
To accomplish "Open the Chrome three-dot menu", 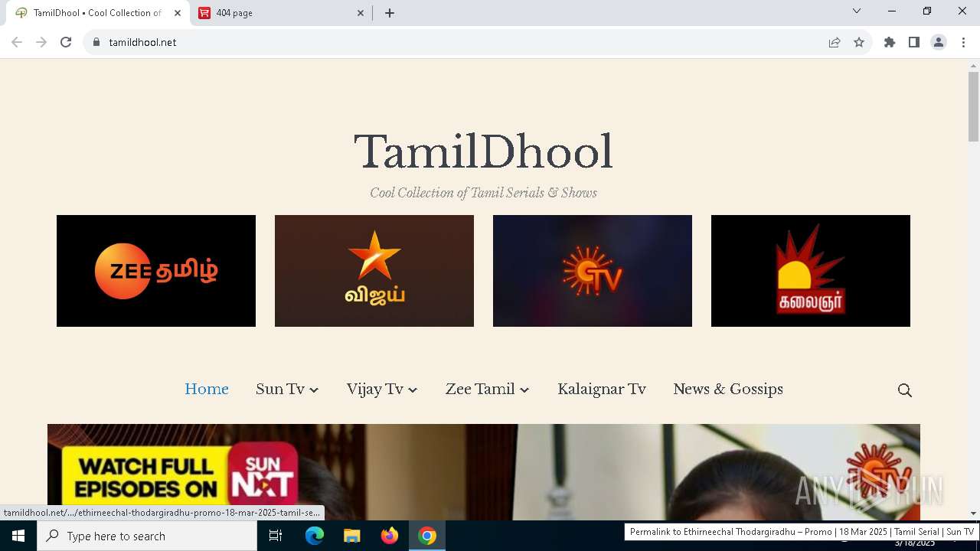I will point(963,42).
